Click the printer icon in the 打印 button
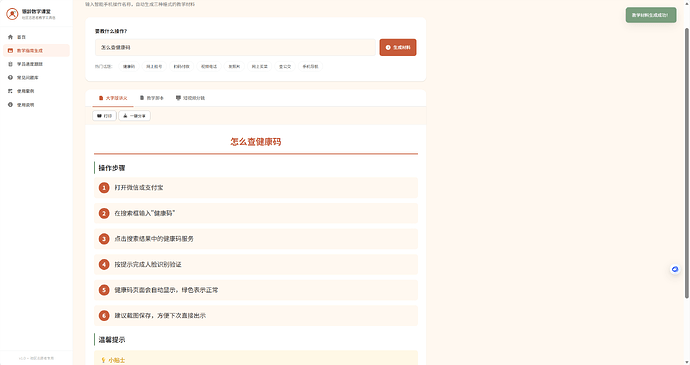This screenshot has width=690, height=365. tap(99, 116)
